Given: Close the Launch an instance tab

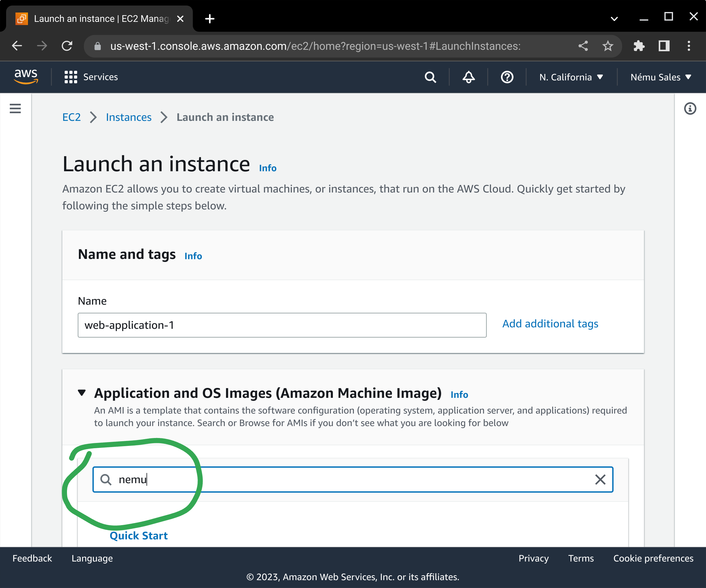Looking at the screenshot, I should (180, 19).
